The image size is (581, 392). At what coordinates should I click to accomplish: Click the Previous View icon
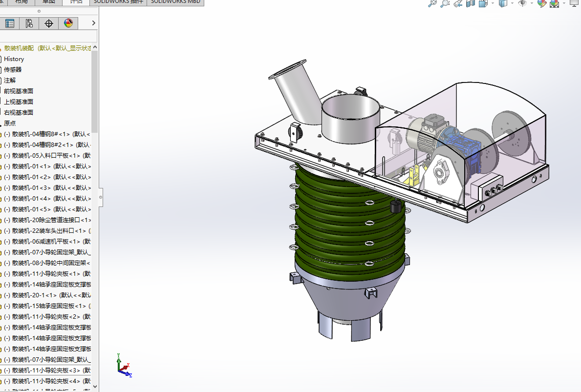click(x=458, y=4)
